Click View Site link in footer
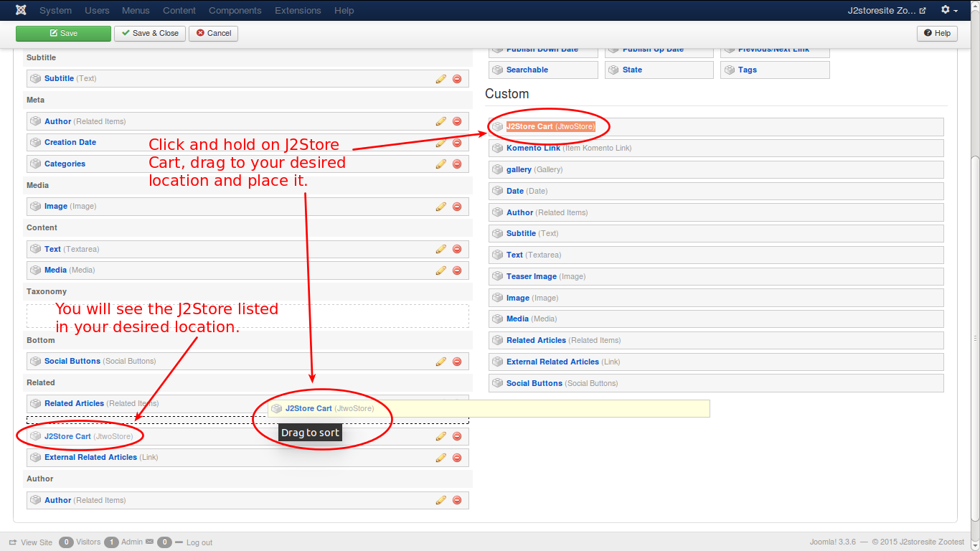 tap(31, 542)
